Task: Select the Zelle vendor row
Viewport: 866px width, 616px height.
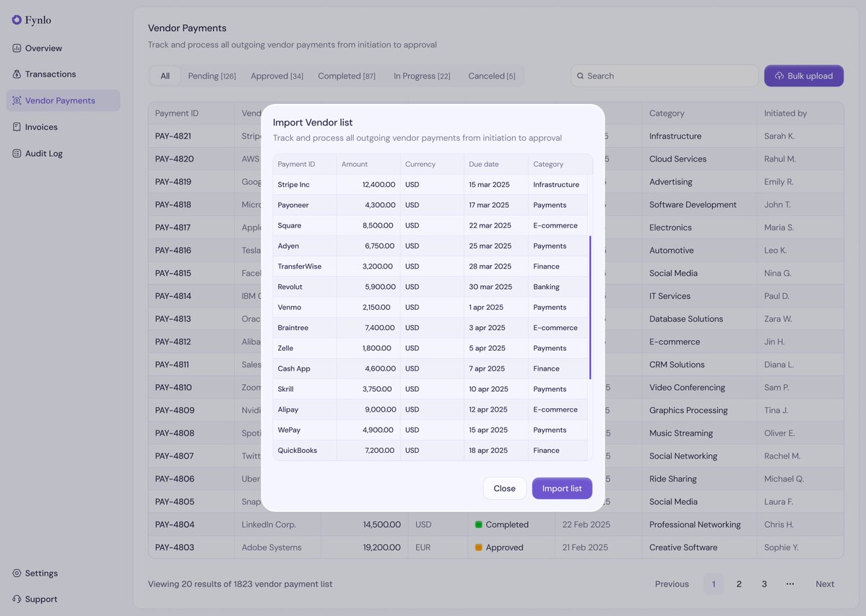Action: [430, 348]
